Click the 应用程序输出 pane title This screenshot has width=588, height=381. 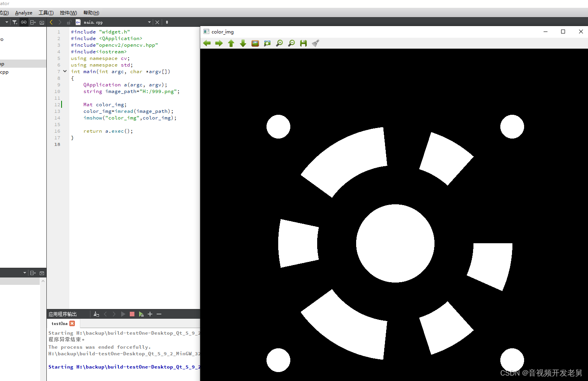coord(63,314)
